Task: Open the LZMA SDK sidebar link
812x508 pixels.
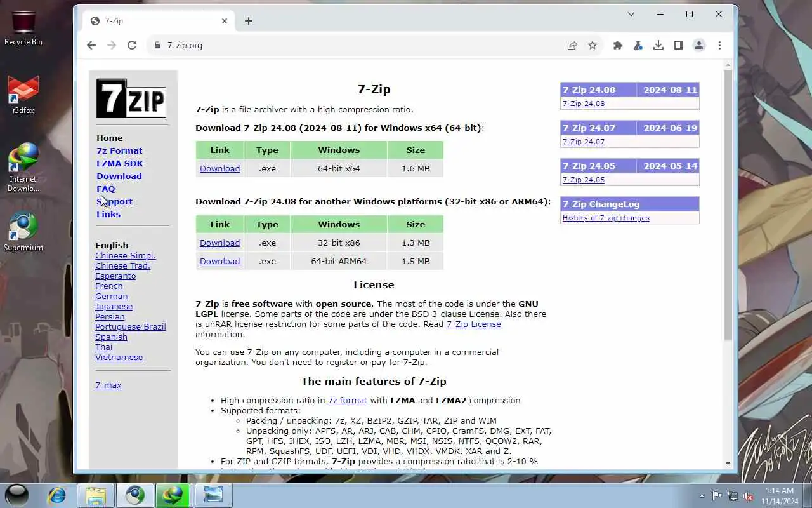Action: tap(120, 163)
